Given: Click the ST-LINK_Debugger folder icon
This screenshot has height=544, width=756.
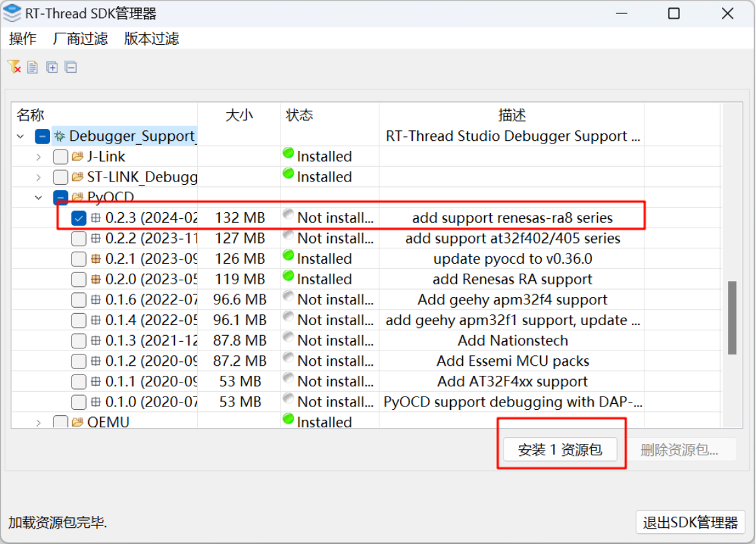Looking at the screenshot, I should click(x=77, y=177).
